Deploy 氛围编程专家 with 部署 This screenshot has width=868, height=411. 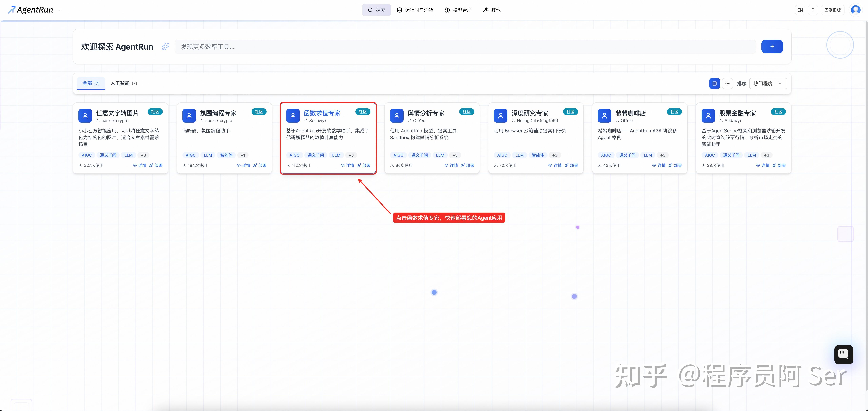click(x=260, y=165)
